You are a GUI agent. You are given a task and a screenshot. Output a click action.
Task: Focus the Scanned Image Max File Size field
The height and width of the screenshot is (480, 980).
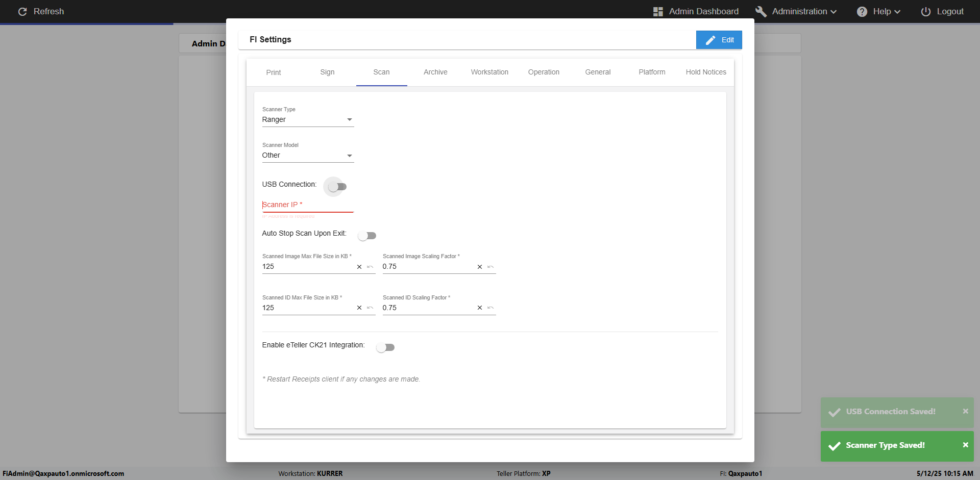[x=308, y=267]
